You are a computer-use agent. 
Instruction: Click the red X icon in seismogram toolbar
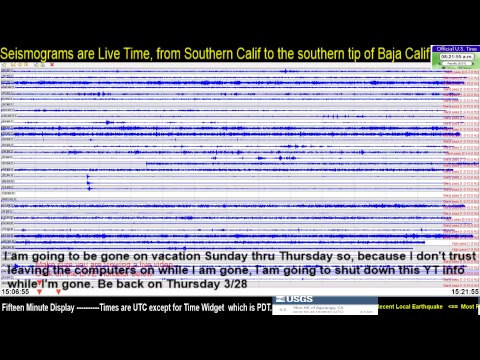coord(52,64)
